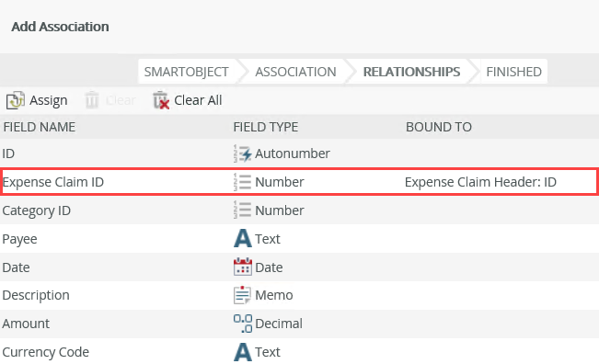Sort by FIELD NAME column header

pyautogui.click(x=40, y=127)
